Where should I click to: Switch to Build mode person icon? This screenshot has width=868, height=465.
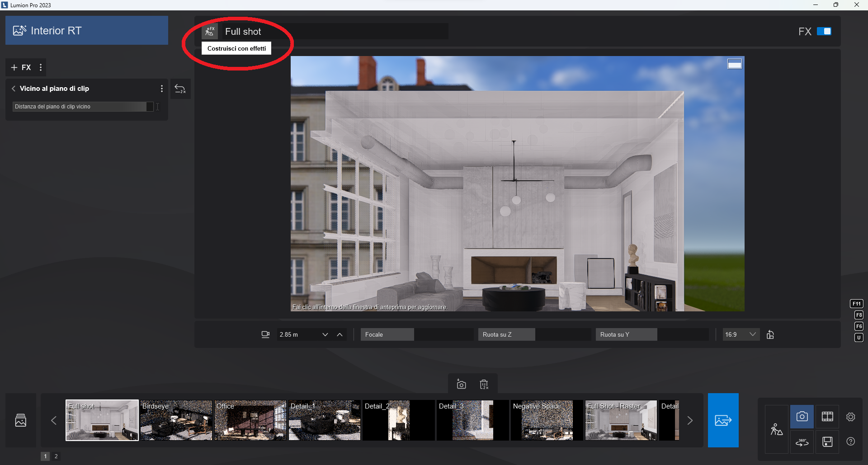coord(777,429)
